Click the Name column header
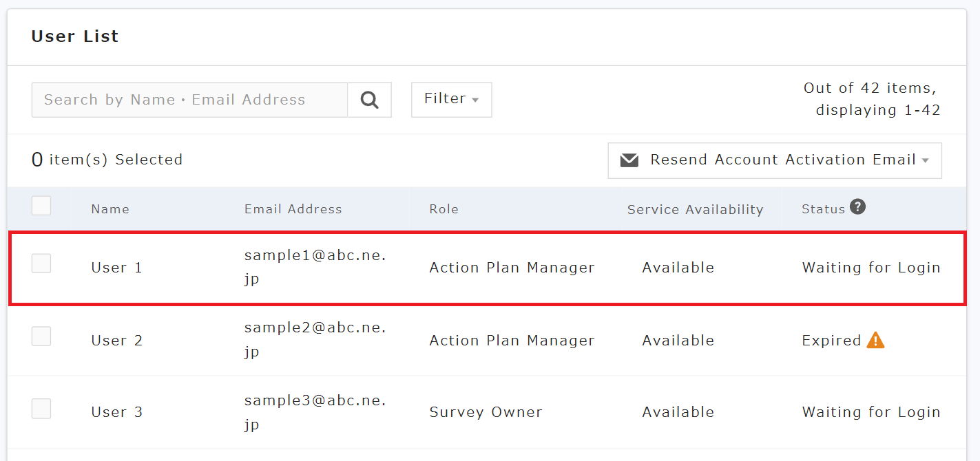980x461 pixels. click(110, 209)
